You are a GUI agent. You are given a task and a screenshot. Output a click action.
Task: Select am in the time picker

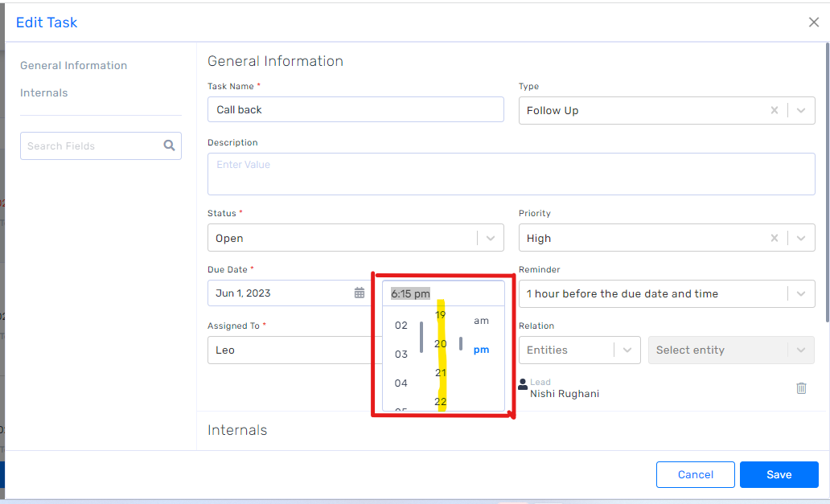point(481,321)
